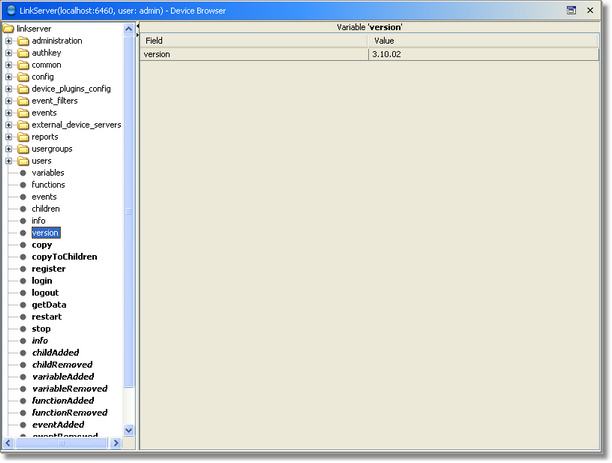612x463 pixels.
Task: Expand the authkey tree node
Action: [x=9, y=53]
